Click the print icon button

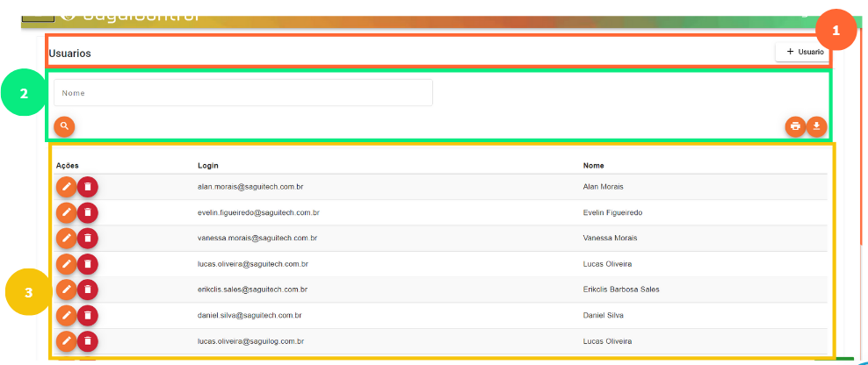click(795, 126)
